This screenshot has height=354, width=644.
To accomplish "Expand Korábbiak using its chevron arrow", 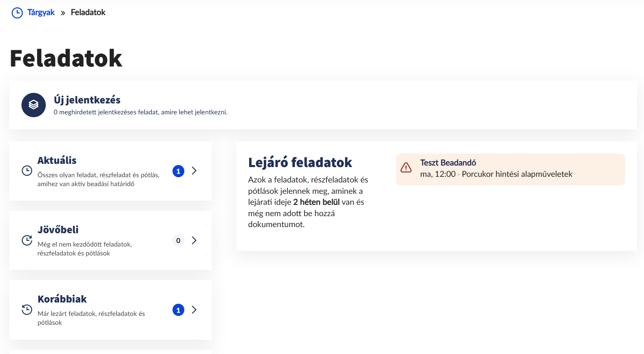I will (194, 310).
